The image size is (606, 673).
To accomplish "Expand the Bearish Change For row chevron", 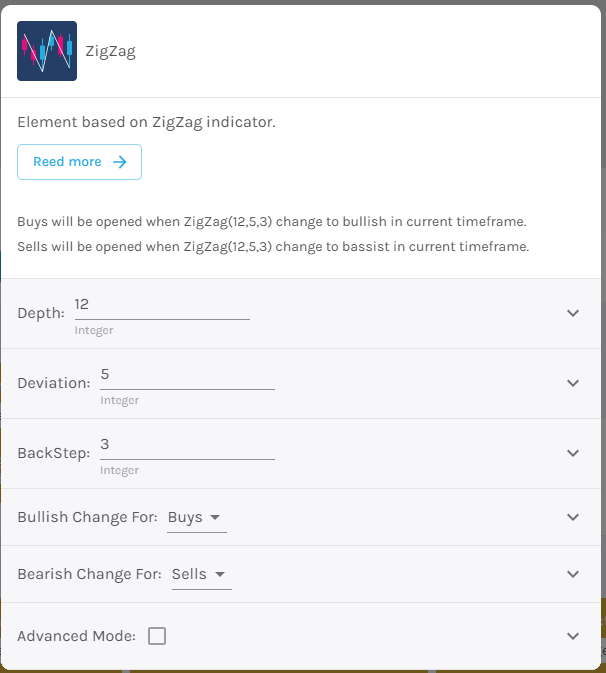I will [x=573, y=574].
